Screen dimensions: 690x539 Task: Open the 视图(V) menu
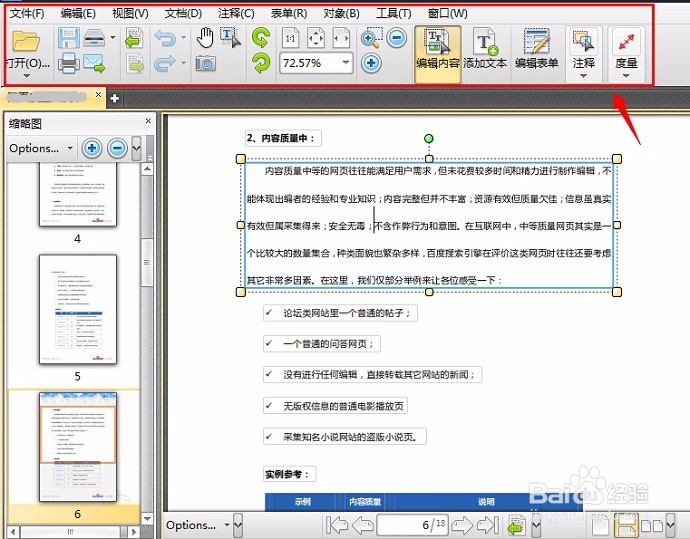[130, 14]
